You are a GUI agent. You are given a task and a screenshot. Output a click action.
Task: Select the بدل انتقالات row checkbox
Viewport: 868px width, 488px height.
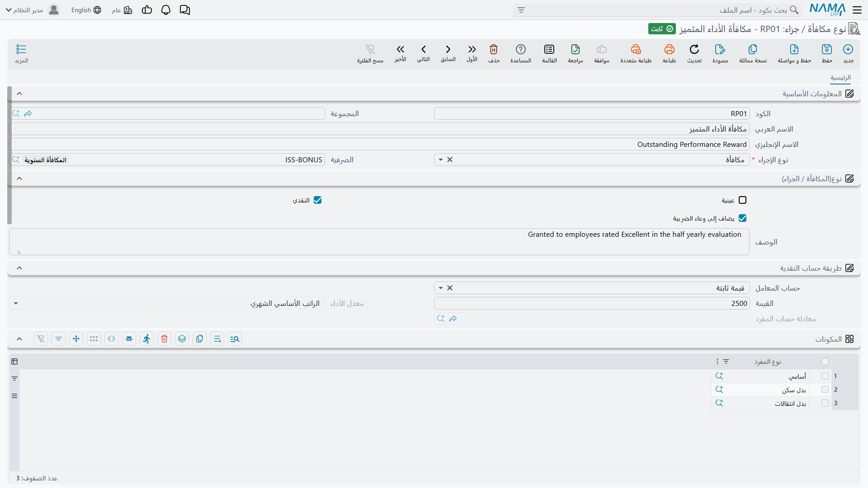(x=825, y=403)
